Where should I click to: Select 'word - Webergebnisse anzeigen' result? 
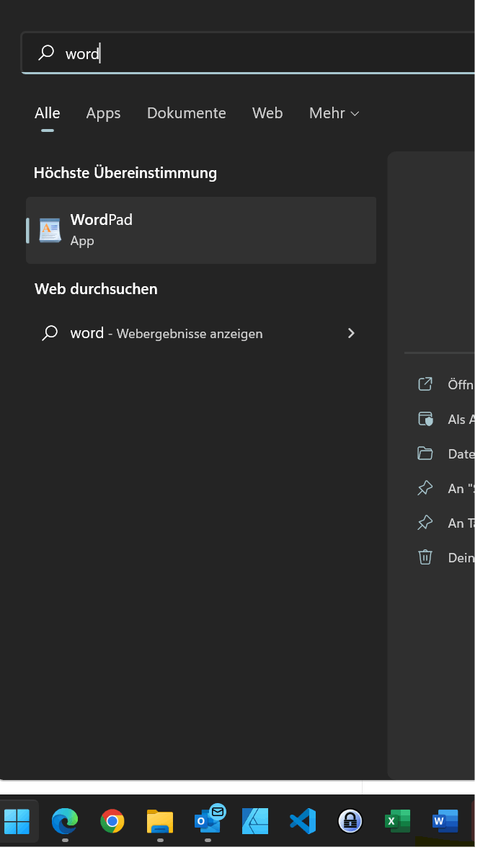click(201, 333)
